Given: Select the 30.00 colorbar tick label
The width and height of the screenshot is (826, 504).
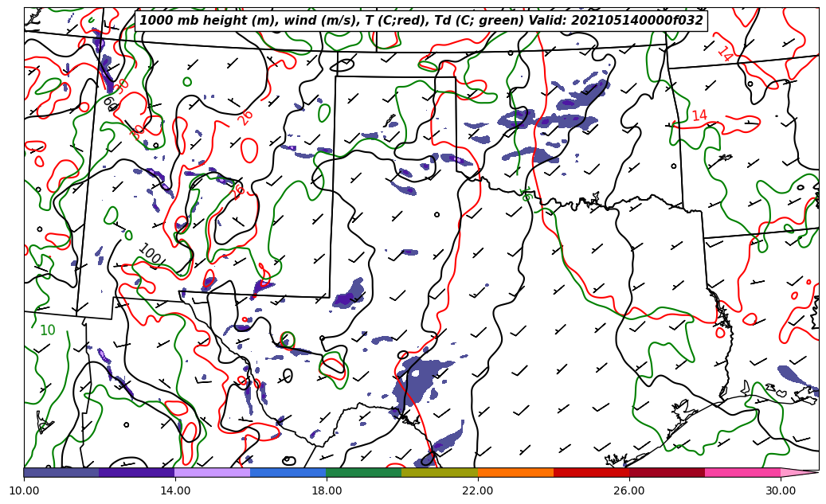Looking at the screenshot, I should pos(781,490).
